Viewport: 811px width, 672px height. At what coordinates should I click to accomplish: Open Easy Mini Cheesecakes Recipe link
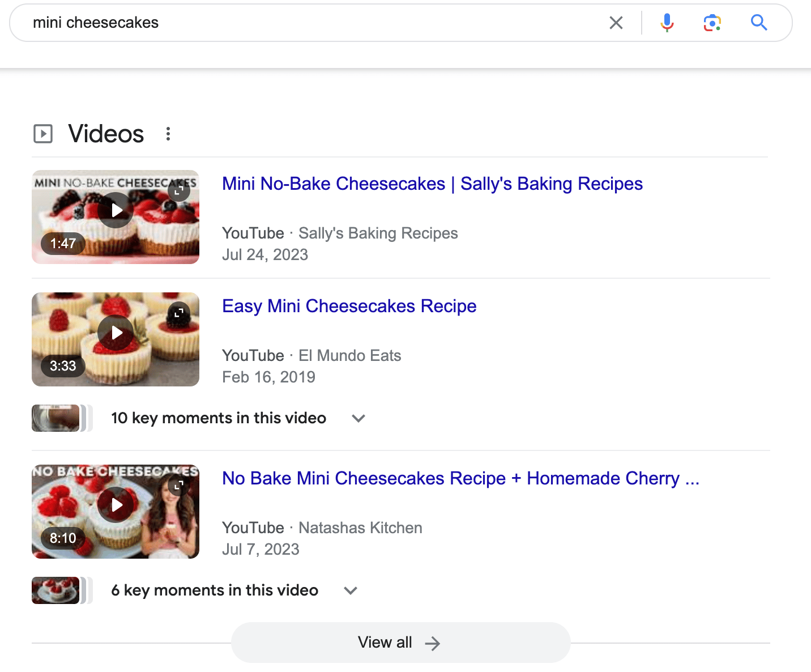349,306
